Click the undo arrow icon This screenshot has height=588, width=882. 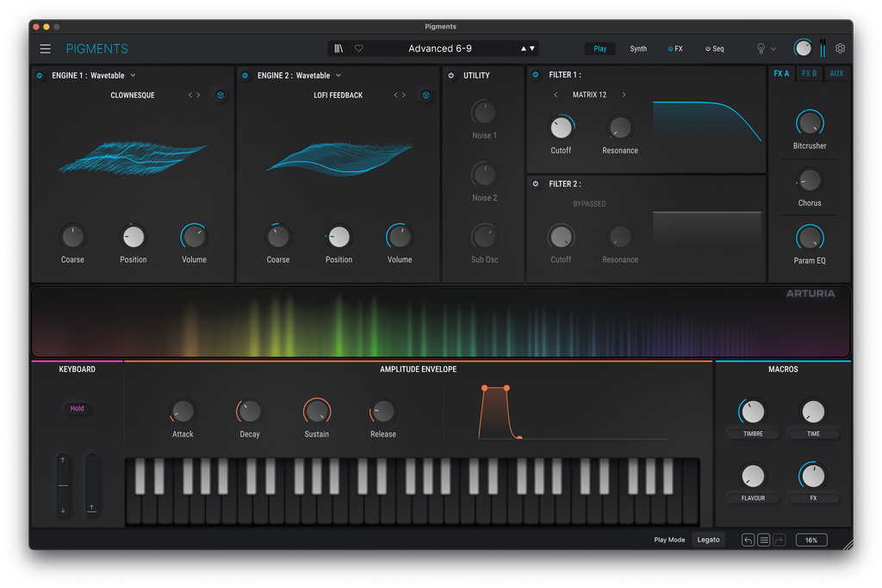click(x=748, y=540)
